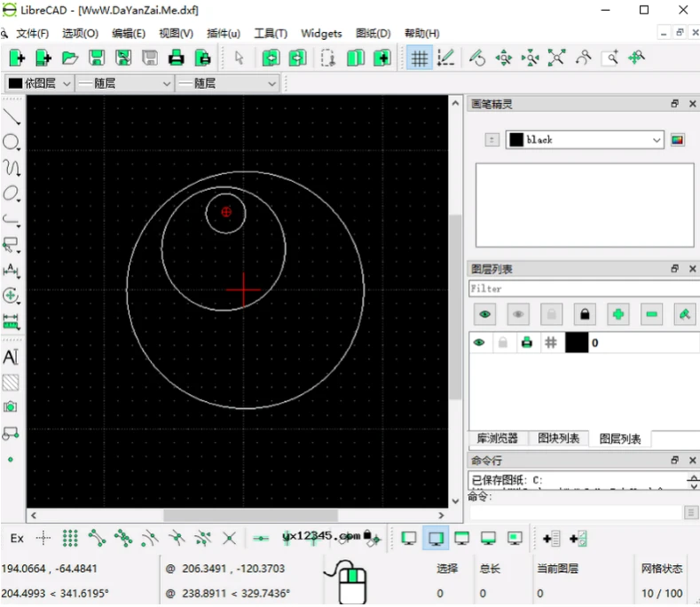The height and width of the screenshot is (607, 700).
Task: Select the Hatch tool in left toolbar
Action: [x=11, y=382]
